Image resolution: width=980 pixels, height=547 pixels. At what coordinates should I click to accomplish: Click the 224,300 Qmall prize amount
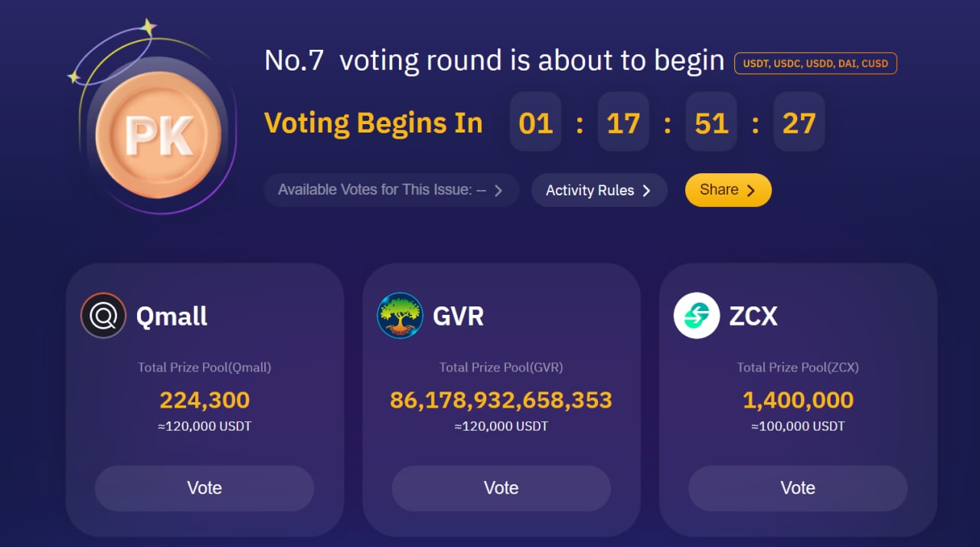[x=204, y=400]
